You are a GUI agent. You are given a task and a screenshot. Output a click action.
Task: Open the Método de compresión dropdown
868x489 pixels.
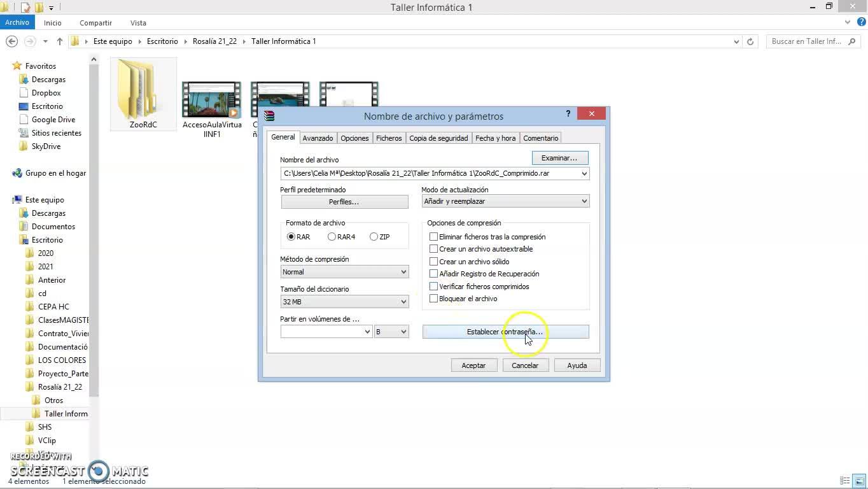click(x=344, y=272)
